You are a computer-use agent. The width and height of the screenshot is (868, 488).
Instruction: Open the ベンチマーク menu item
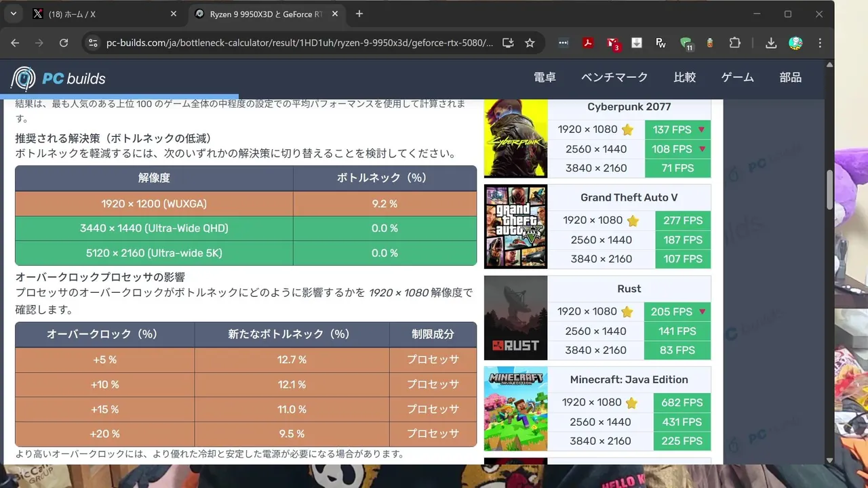(614, 77)
